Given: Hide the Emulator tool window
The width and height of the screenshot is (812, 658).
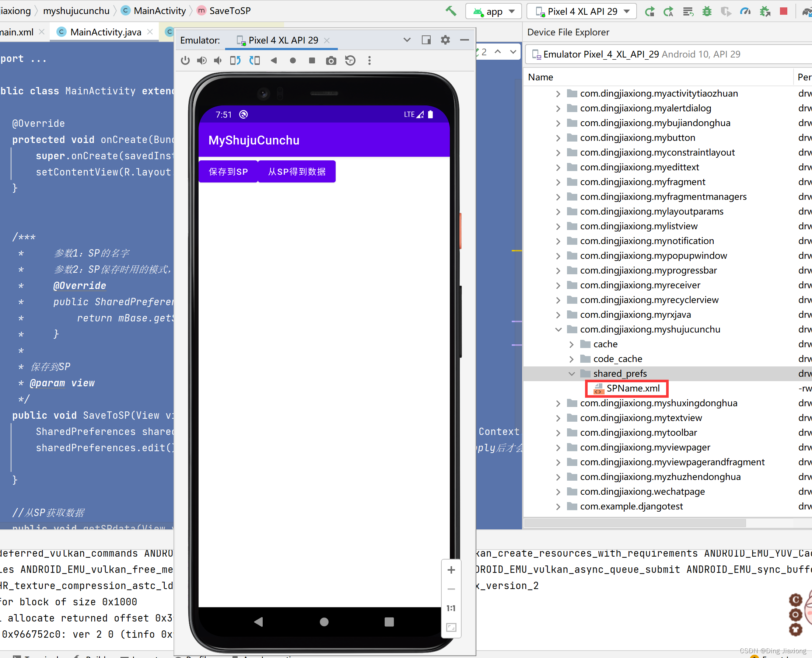Looking at the screenshot, I should [464, 40].
